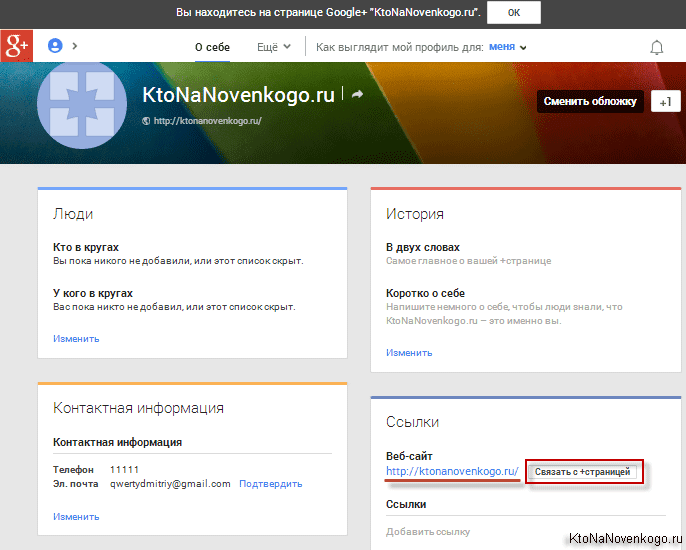Click the 'Вас пока никто не добавил' text
This screenshot has height=550, width=686.
174,307
